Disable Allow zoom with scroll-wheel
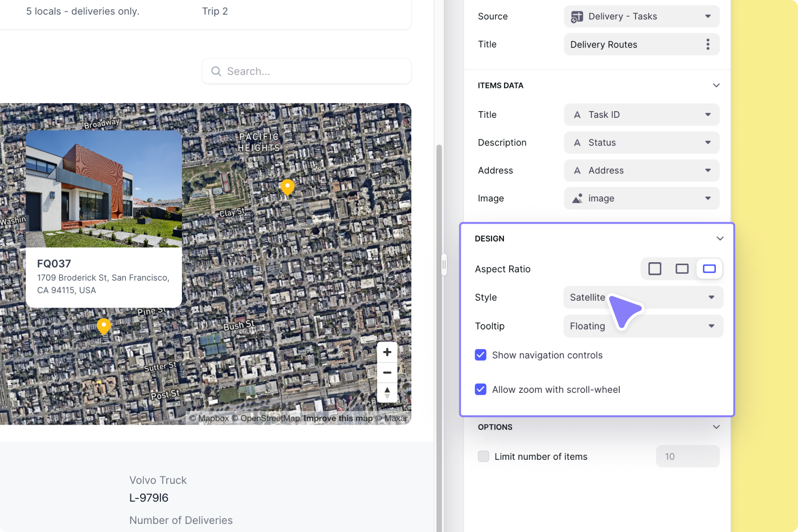 coord(480,389)
